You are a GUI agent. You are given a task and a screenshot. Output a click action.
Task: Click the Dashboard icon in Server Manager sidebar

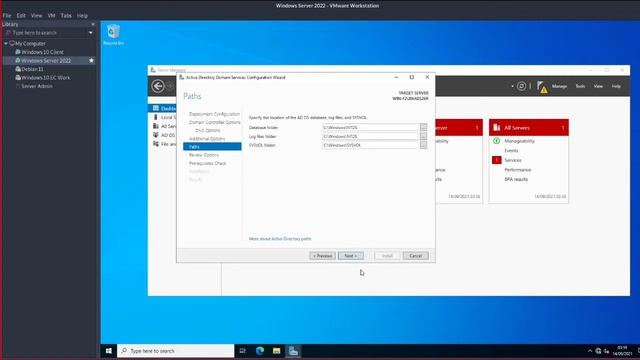[156, 108]
